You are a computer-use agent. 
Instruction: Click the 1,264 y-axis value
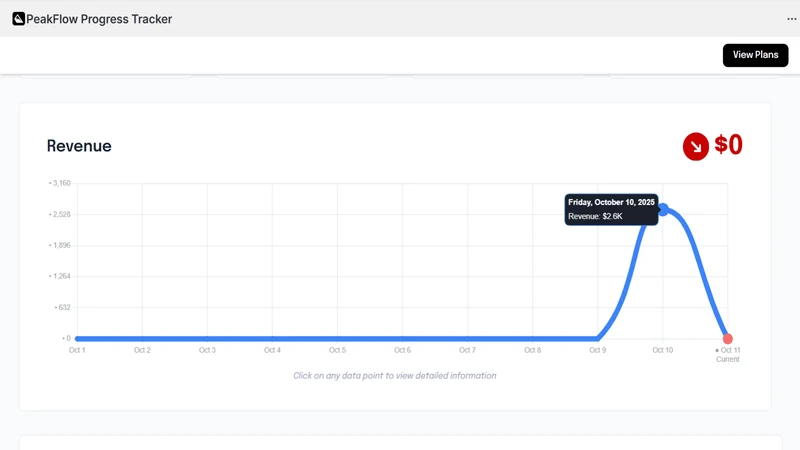click(62, 277)
